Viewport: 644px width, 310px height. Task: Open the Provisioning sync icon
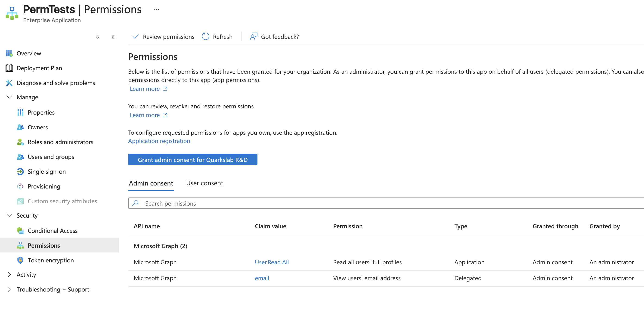pyautogui.click(x=20, y=186)
